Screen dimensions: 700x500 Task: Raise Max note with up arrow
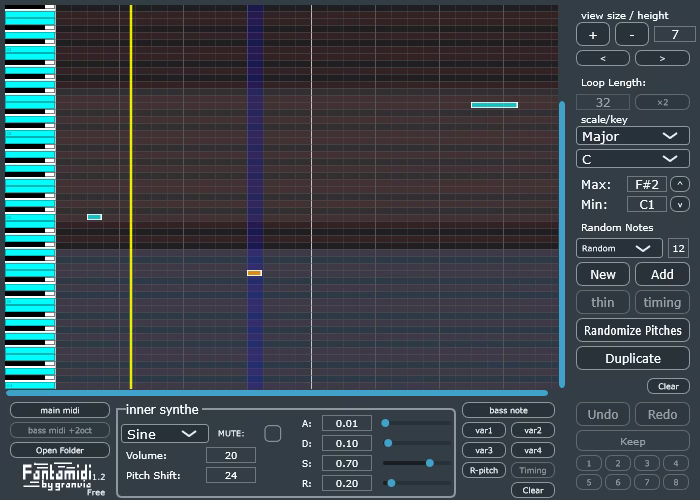click(680, 184)
